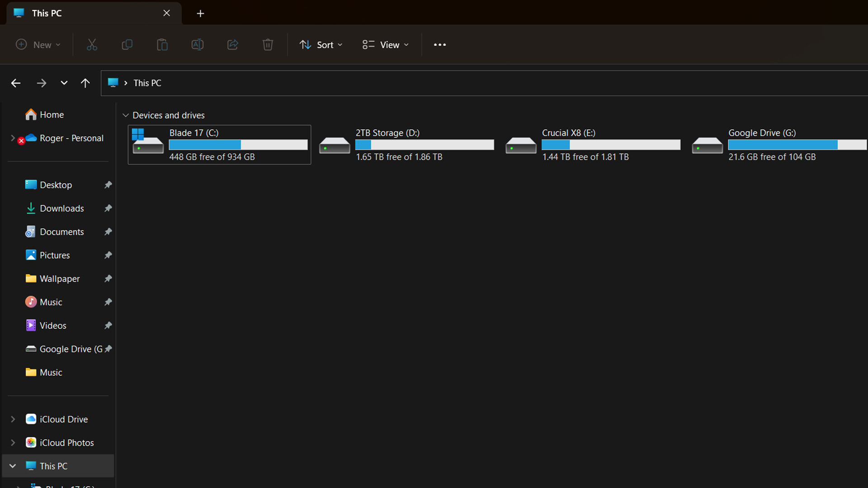Select the This PC tab
Viewport: 868px width, 488px height.
[x=94, y=13]
